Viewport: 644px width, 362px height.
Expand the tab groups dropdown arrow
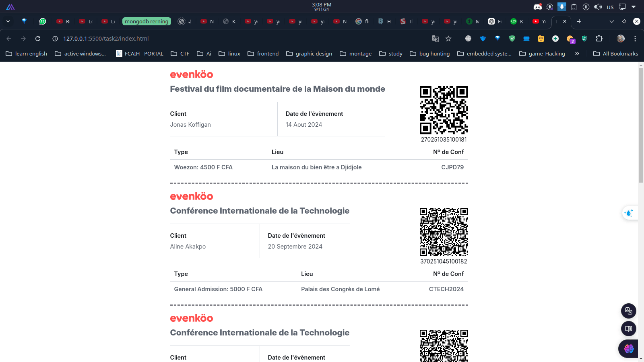pyautogui.click(x=8, y=21)
